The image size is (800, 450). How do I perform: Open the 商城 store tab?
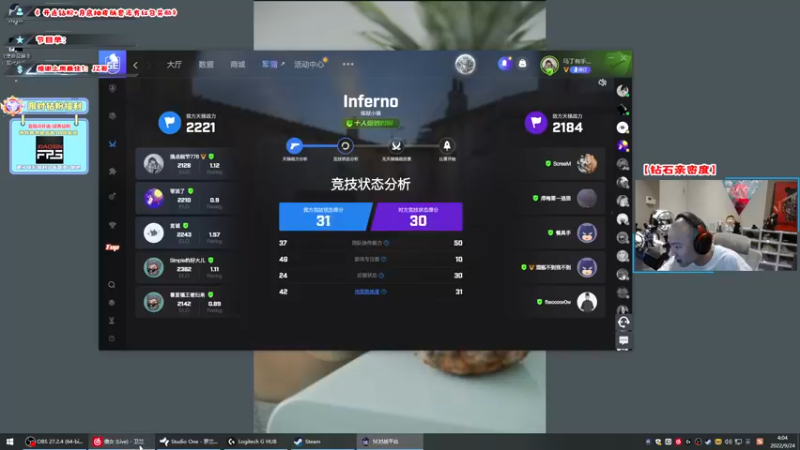click(x=238, y=64)
